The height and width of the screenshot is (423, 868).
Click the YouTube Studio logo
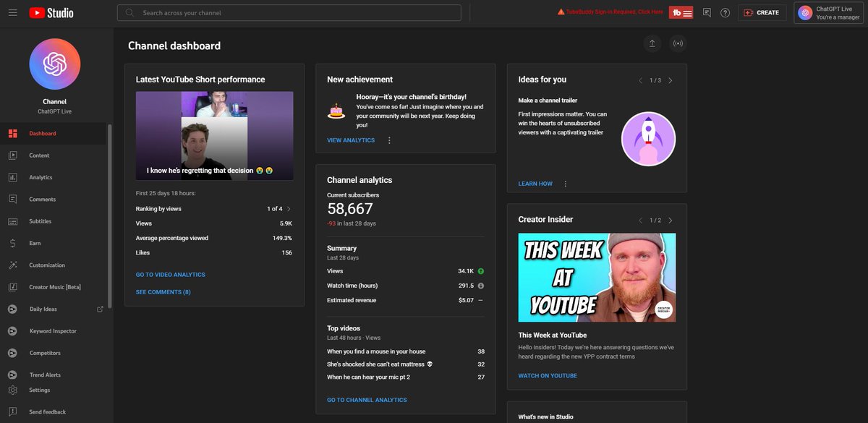pos(51,12)
